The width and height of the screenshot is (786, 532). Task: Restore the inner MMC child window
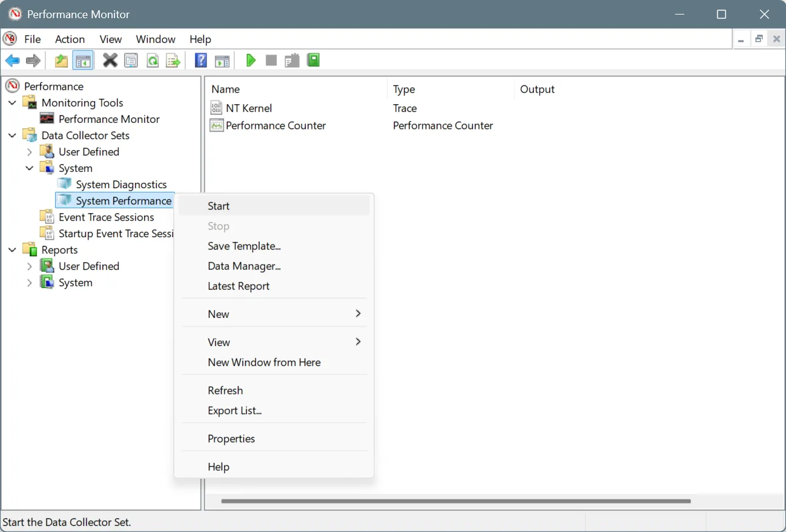(758, 39)
